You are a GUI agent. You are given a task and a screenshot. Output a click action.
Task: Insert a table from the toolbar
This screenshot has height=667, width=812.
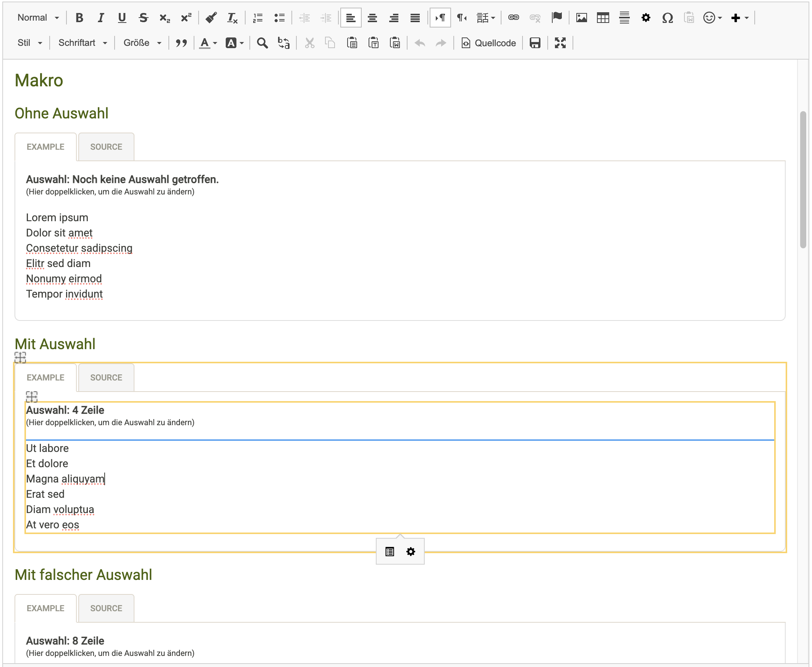pyautogui.click(x=603, y=18)
